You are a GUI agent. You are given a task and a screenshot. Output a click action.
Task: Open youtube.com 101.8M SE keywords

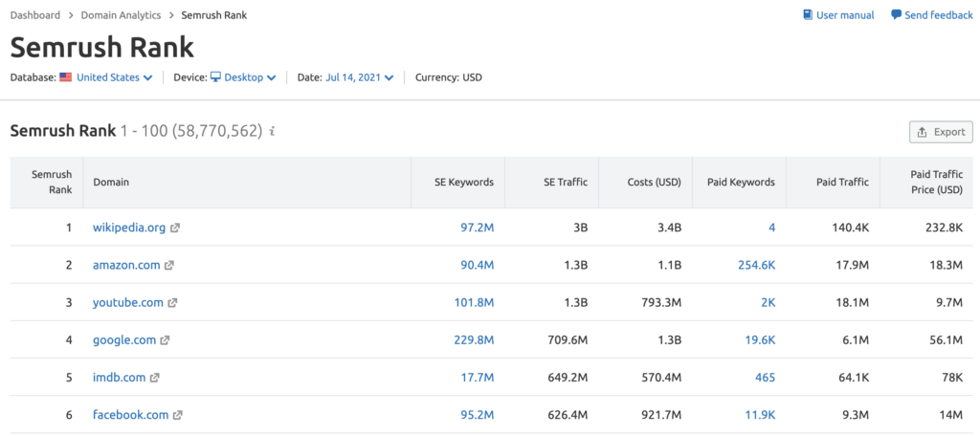[x=475, y=303]
